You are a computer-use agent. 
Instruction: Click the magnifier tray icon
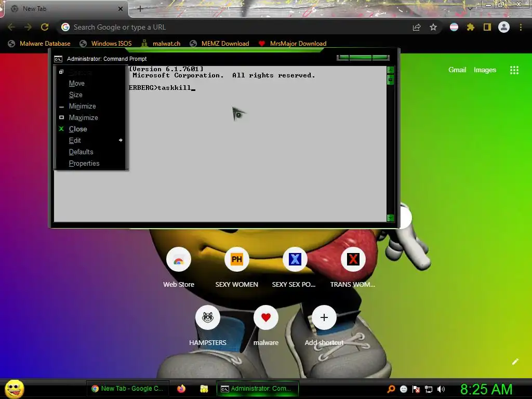[x=391, y=389]
